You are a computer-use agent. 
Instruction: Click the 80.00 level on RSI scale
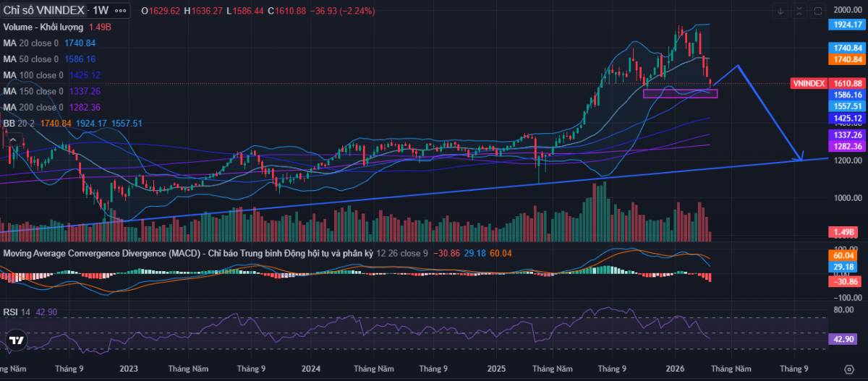point(843,310)
